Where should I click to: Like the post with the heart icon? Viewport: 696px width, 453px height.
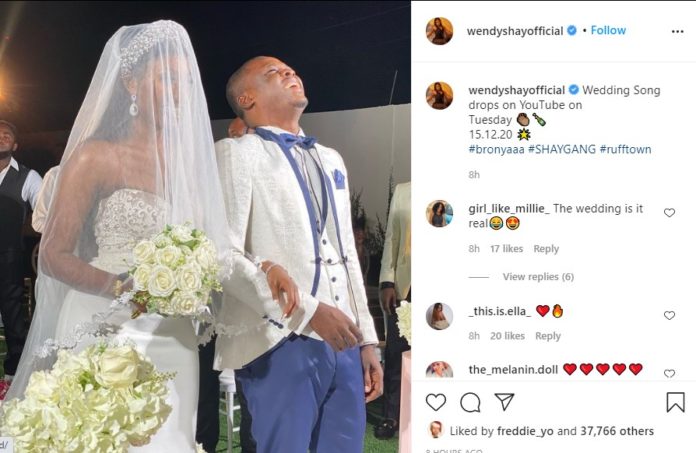pos(436,402)
